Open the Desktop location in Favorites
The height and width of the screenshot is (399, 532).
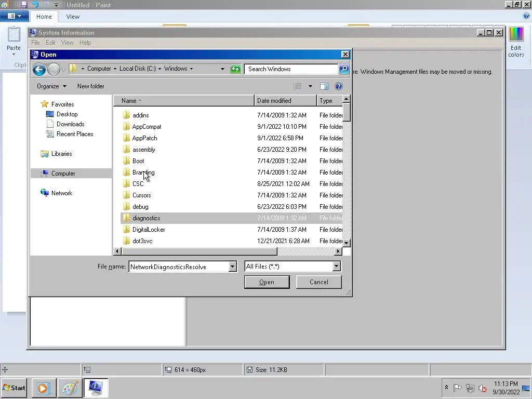67,114
